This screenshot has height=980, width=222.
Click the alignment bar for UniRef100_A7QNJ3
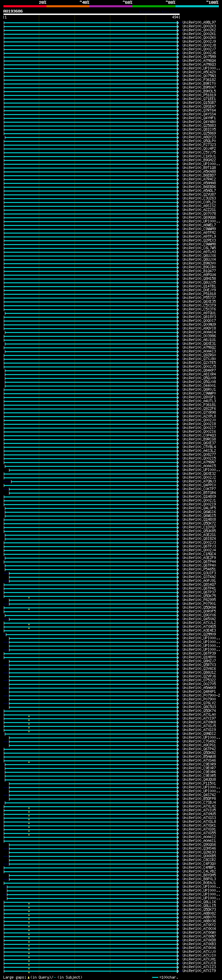(x=95, y=481)
